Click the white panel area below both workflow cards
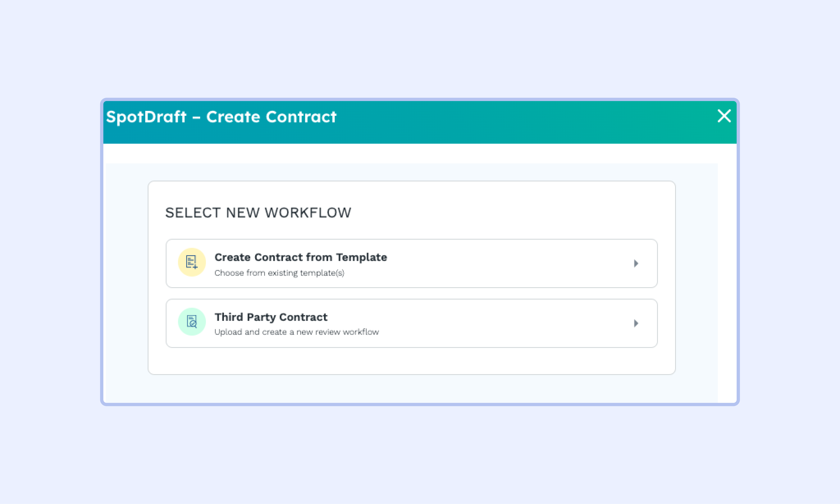 [411, 361]
